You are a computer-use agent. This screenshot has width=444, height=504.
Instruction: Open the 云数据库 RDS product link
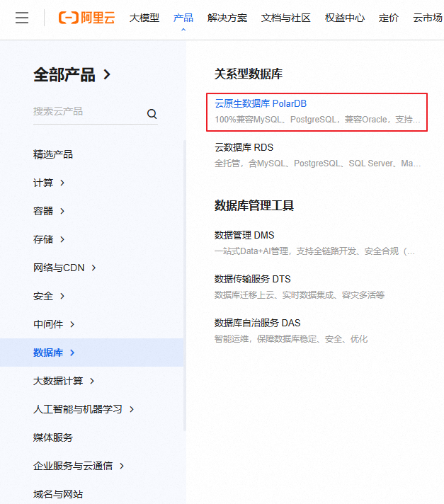coord(244,147)
